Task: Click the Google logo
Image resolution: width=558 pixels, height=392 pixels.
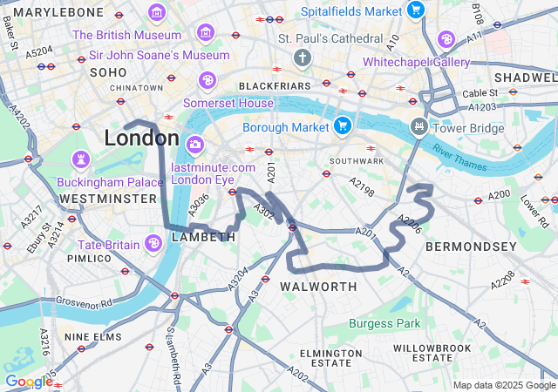Action: tap(29, 382)
